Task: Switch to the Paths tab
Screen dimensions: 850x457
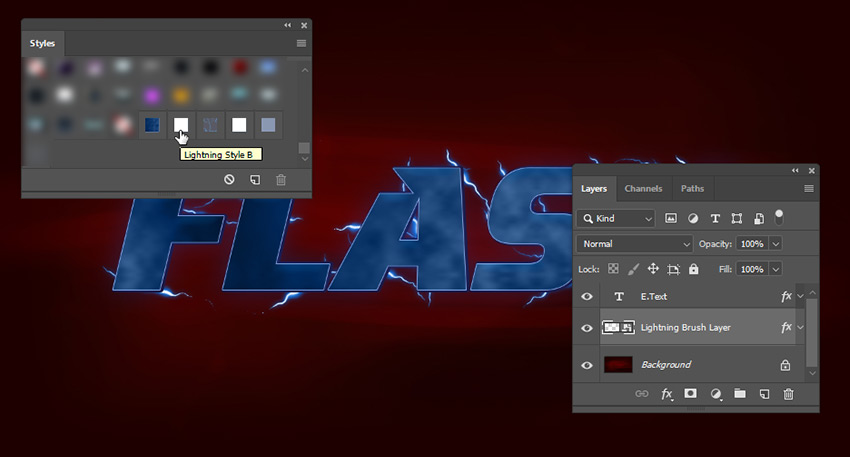Action: click(x=692, y=188)
